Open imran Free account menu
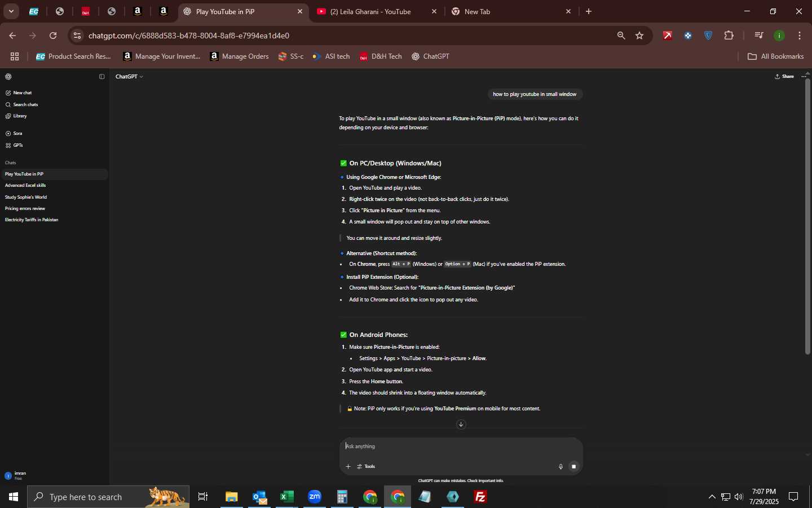The height and width of the screenshot is (508, 812). [x=54, y=476]
